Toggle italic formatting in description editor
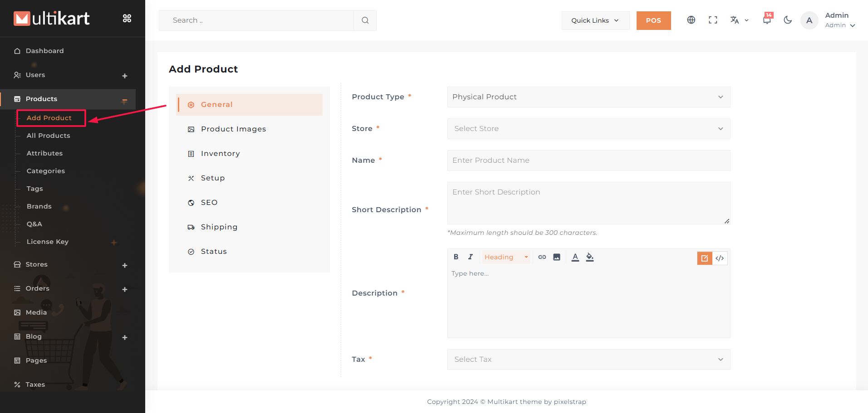Viewport: 868px width, 413px height. [x=471, y=257]
